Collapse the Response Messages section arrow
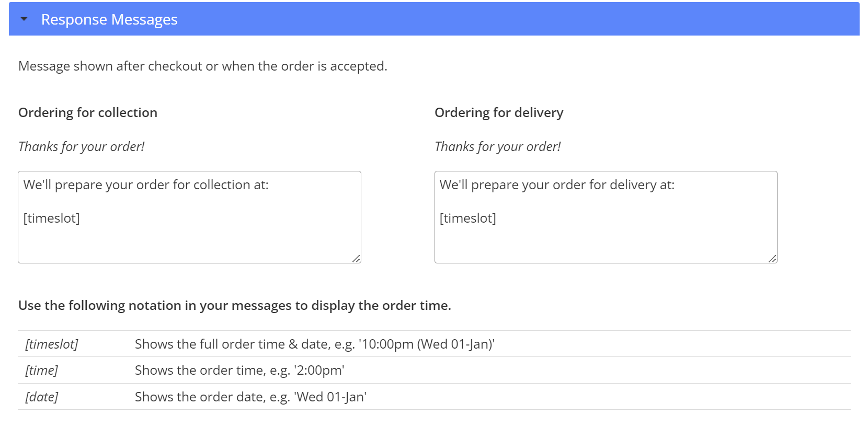The height and width of the screenshot is (427, 868). tap(24, 19)
